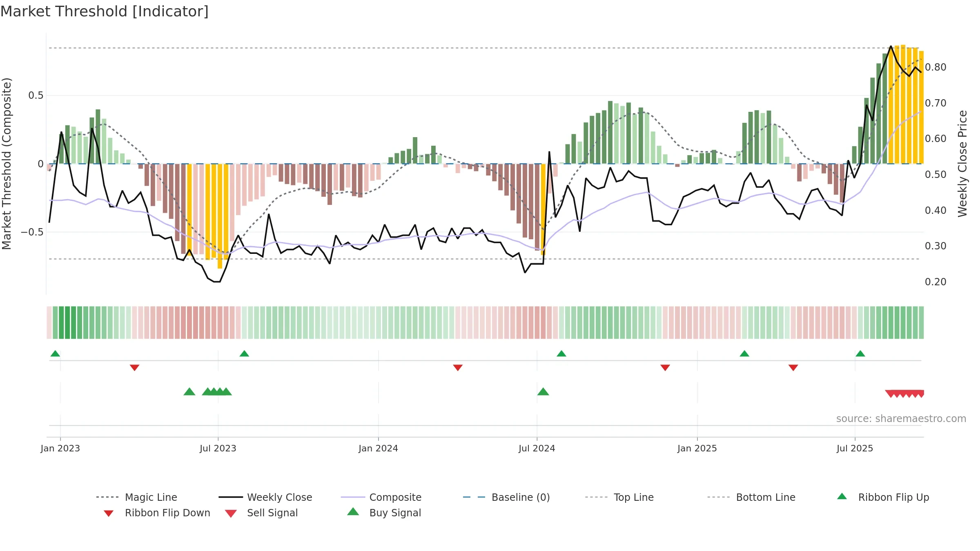Click the Jul 2023 axis label
Screen dimensions: 980x551
(x=218, y=448)
